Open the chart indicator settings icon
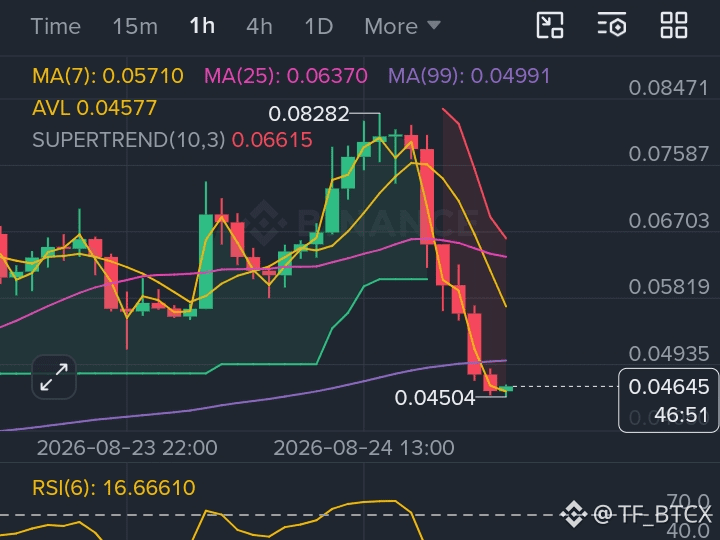Screen dimensions: 720x540 click(612, 25)
